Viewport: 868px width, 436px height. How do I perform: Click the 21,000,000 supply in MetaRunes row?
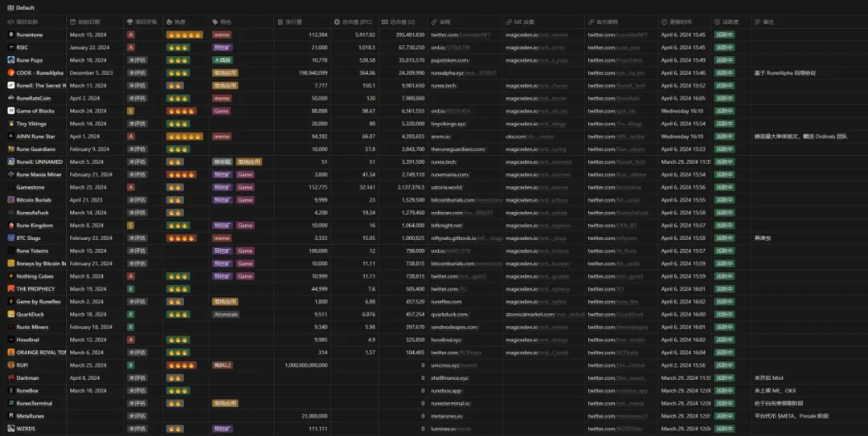[x=314, y=417]
